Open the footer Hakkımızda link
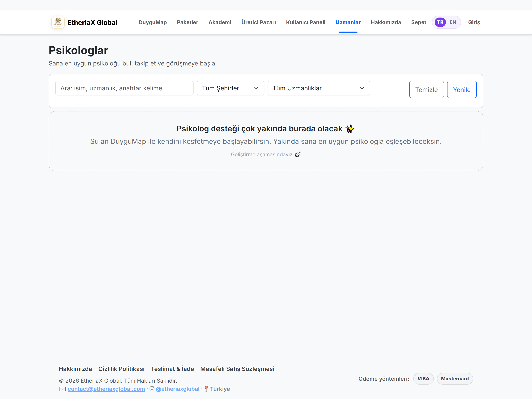Image resolution: width=532 pixels, height=399 pixels. (75, 369)
